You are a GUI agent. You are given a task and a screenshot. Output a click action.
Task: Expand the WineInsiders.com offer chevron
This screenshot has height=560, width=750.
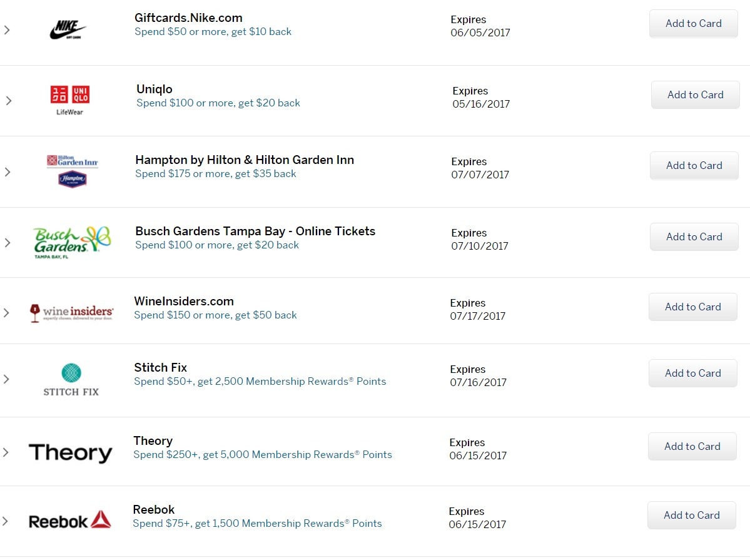click(6, 313)
